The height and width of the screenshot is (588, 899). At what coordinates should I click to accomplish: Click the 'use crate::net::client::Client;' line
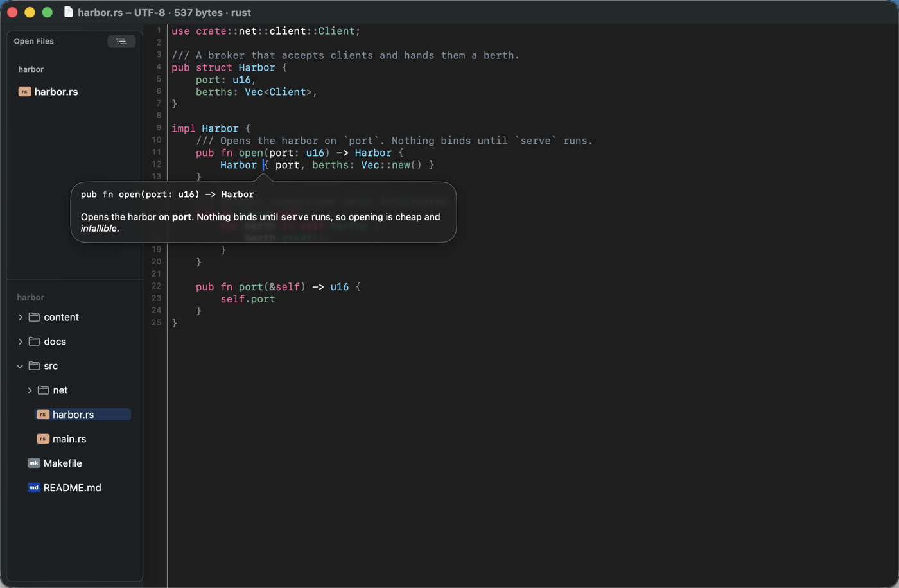[266, 31]
